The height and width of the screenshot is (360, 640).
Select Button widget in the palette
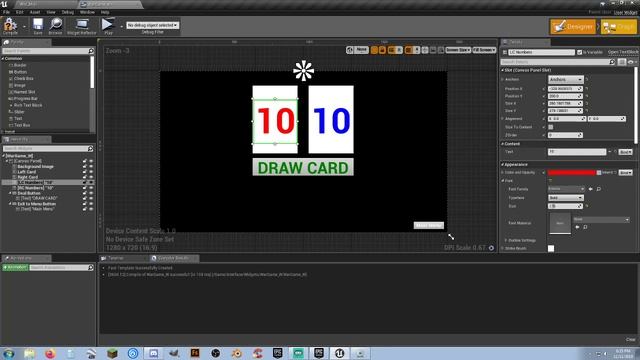(x=20, y=72)
